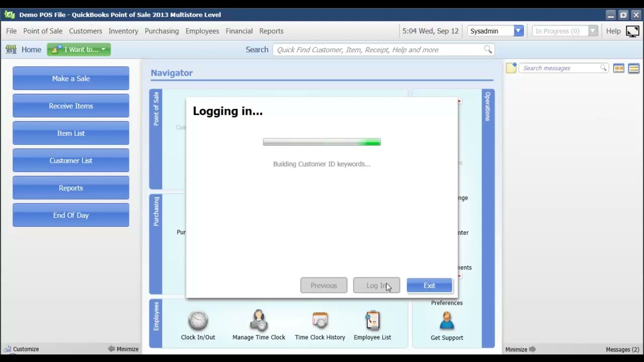Click the Navigator heading
This screenshot has height=362, width=644.
coord(172,73)
